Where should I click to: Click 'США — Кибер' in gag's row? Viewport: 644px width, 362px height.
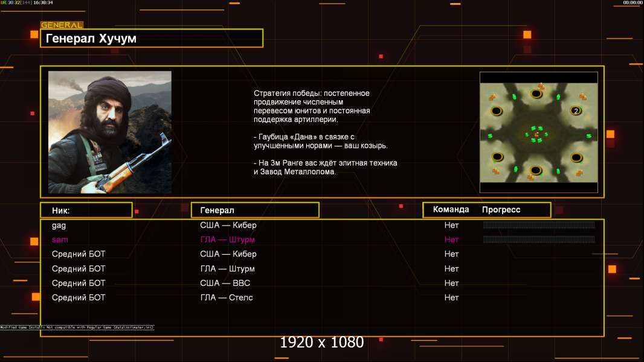(x=228, y=225)
